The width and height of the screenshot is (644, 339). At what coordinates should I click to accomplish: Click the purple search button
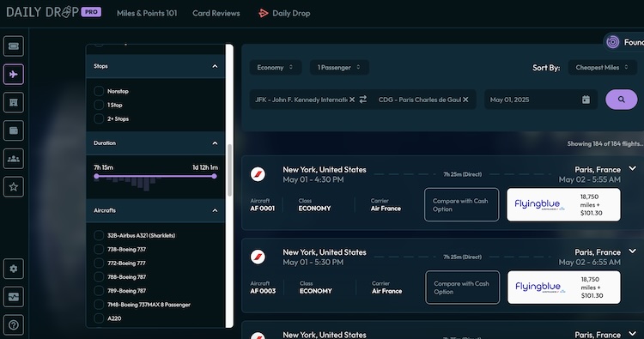[x=622, y=100]
